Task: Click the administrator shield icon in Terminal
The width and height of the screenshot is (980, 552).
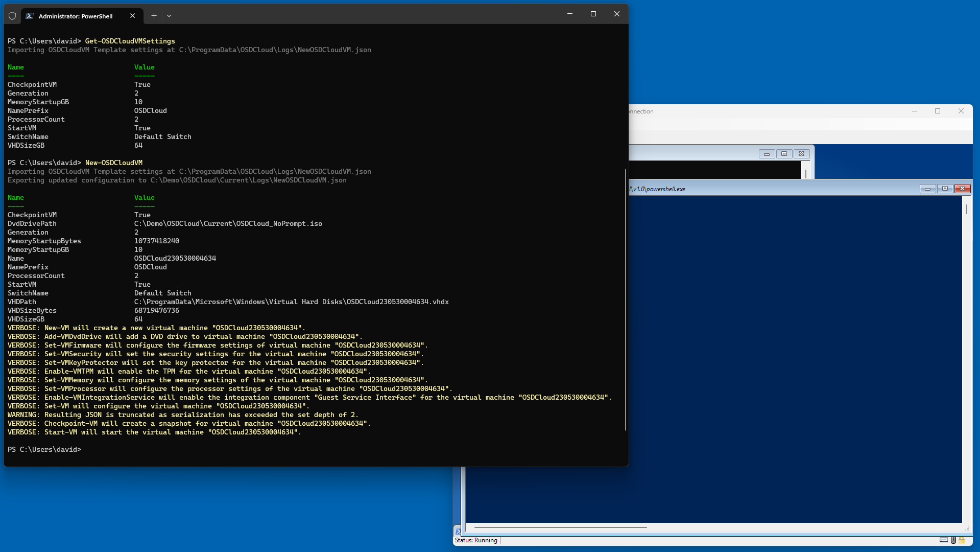Action: (12, 16)
